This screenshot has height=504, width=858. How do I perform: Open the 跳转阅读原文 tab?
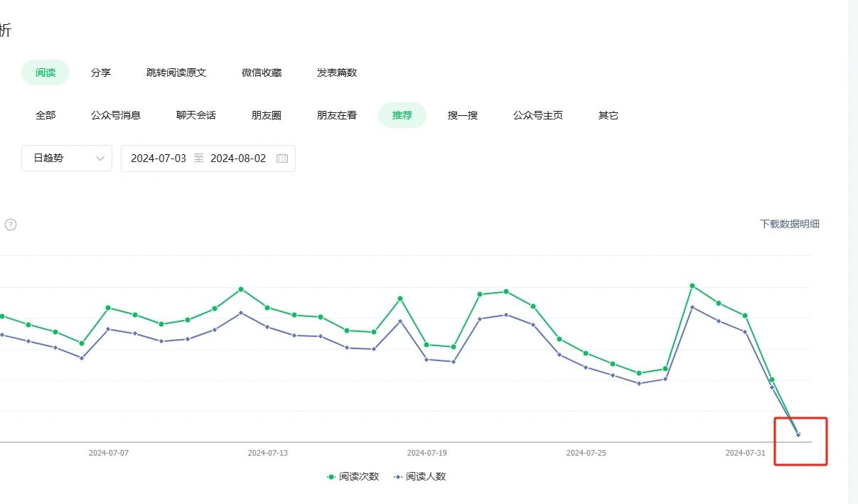pos(176,73)
